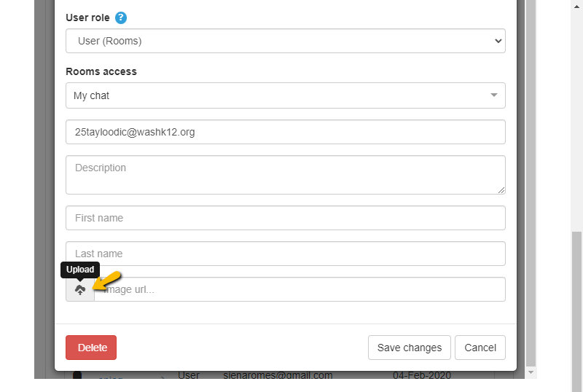Dismiss the dialog with Cancel
Viewport: 583px width, 392px height.
pyautogui.click(x=480, y=348)
